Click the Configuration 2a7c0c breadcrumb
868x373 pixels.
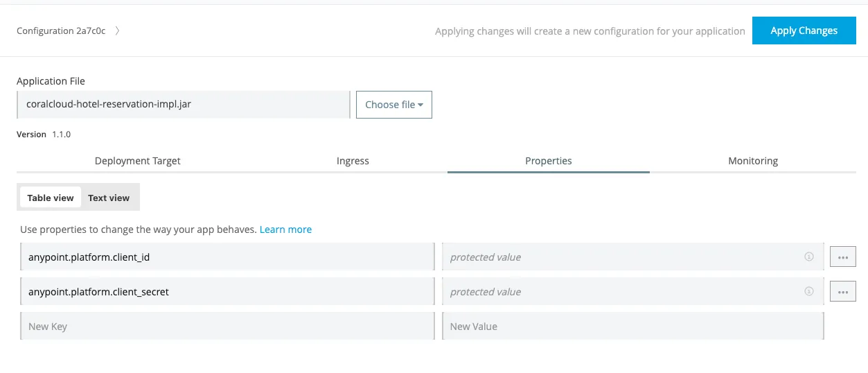[x=61, y=31]
